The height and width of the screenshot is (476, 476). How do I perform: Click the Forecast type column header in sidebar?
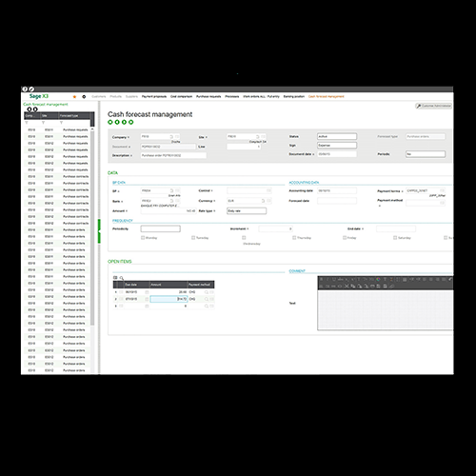[74, 116]
